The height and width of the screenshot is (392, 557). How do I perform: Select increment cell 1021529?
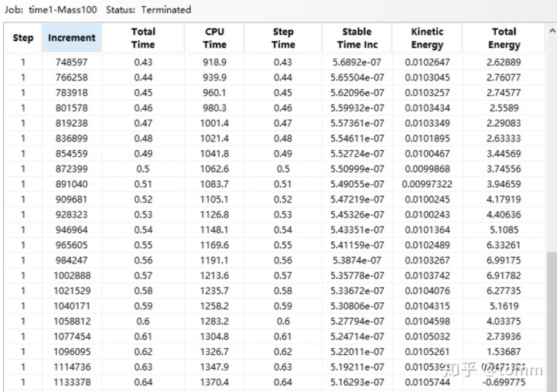72,291
